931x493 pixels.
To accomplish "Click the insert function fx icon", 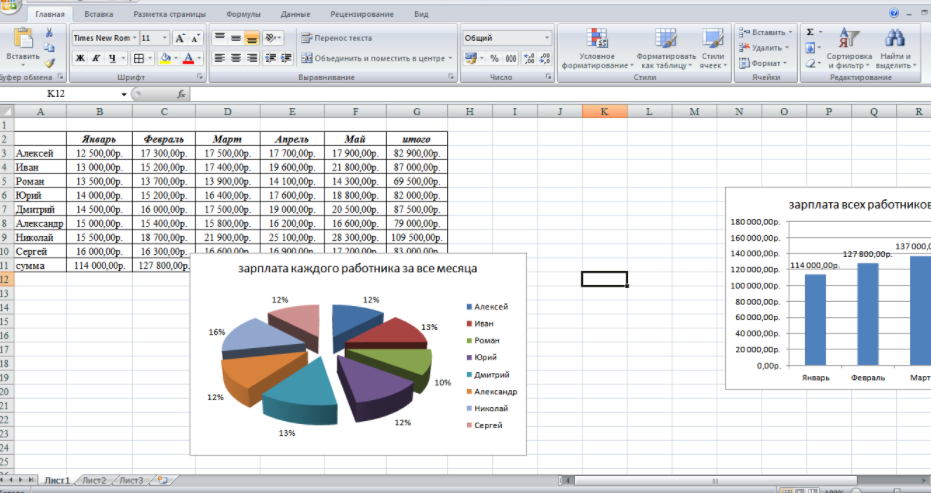I will [x=181, y=94].
